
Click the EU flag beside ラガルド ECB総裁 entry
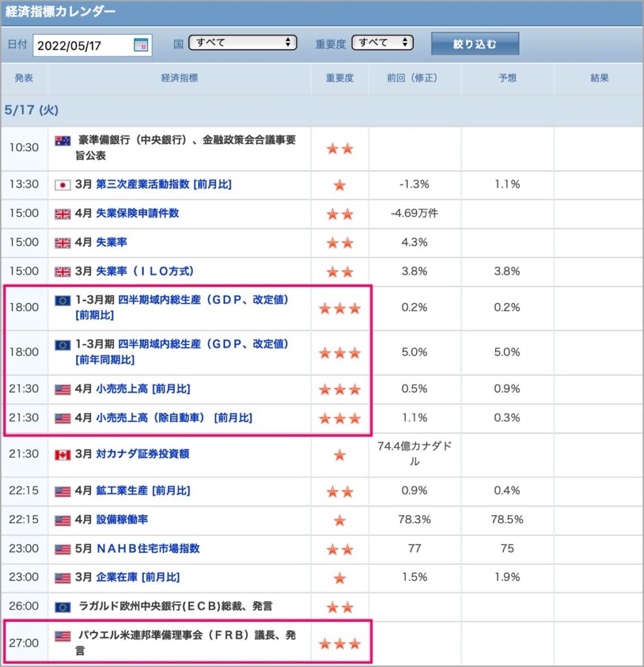(63, 608)
